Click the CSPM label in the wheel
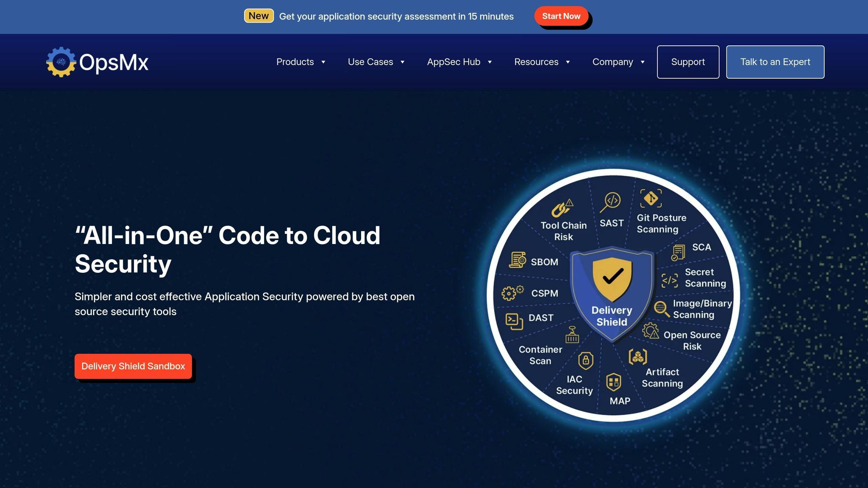The height and width of the screenshot is (488, 868). click(x=545, y=293)
